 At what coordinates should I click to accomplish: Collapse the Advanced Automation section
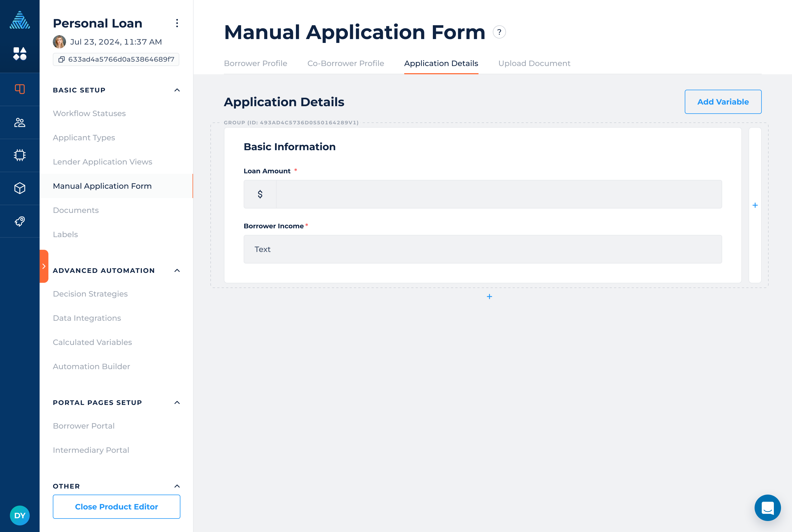(x=177, y=270)
